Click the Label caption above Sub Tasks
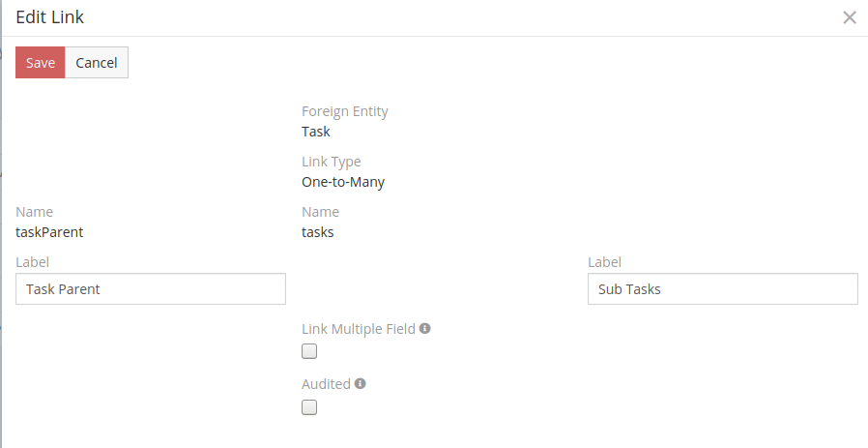Image resolution: width=868 pixels, height=448 pixels. (x=604, y=262)
